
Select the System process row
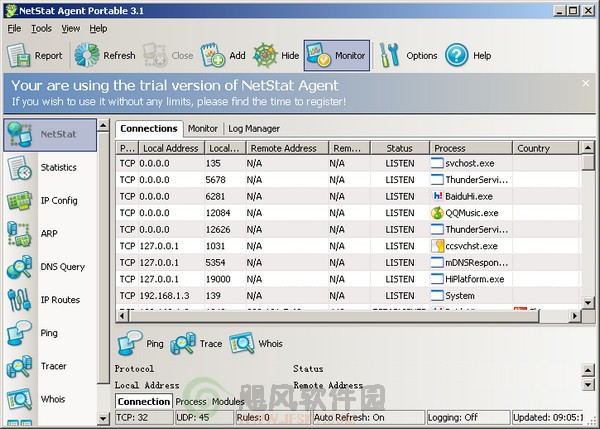click(349, 296)
